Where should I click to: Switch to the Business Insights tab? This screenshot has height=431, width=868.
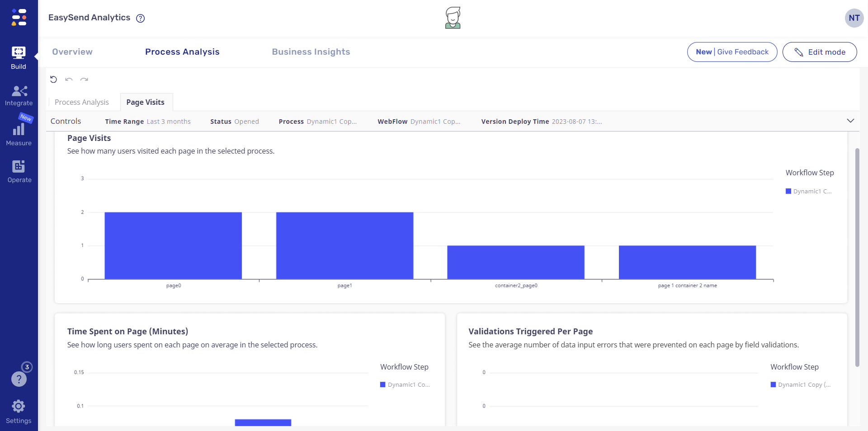(x=311, y=52)
